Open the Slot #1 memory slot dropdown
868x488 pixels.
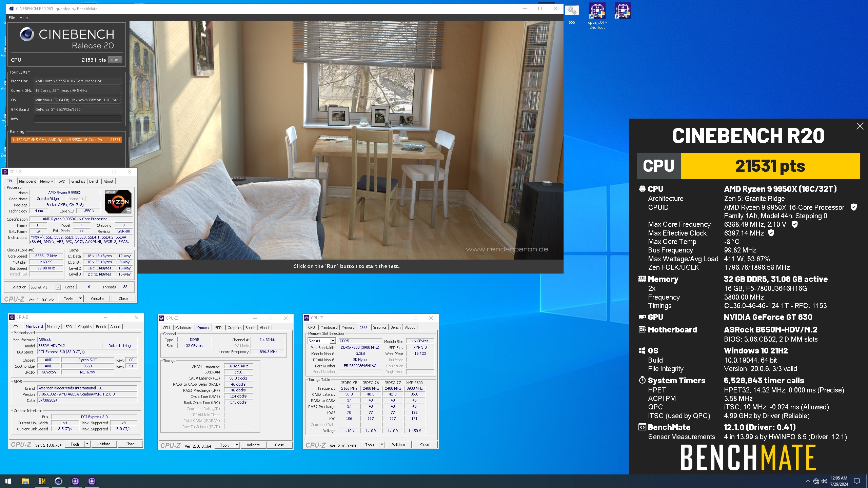click(x=321, y=341)
